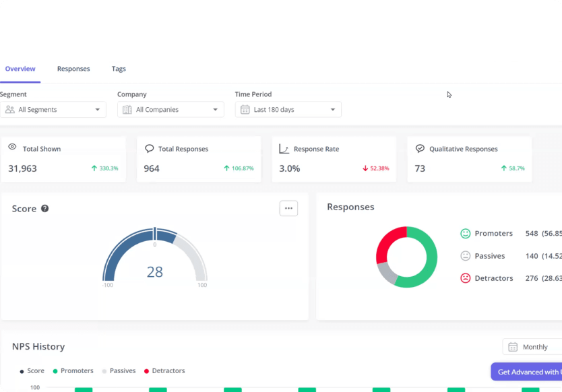Screen dimensions: 562x392
Task: Click the gray Passives neutral face icon
Action: coord(465,256)
